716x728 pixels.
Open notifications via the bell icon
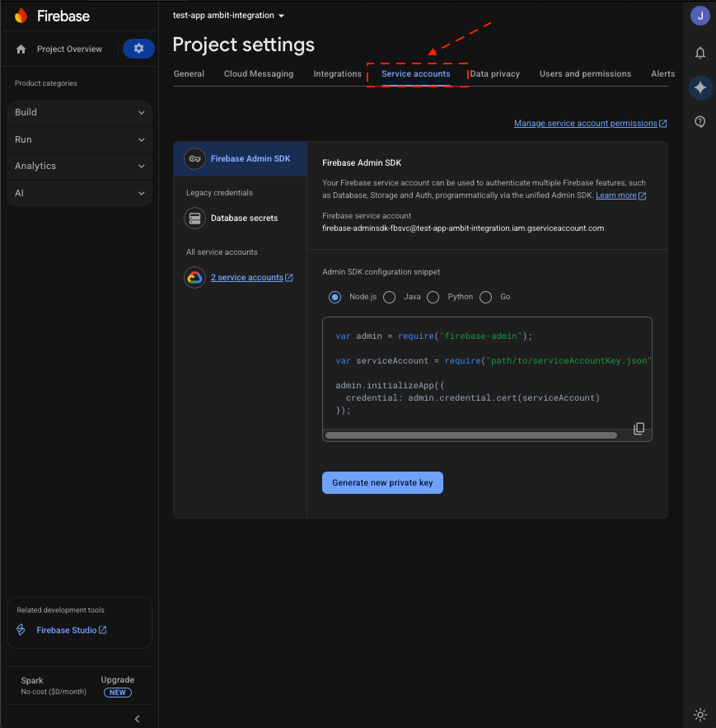(x=700, y=53)
